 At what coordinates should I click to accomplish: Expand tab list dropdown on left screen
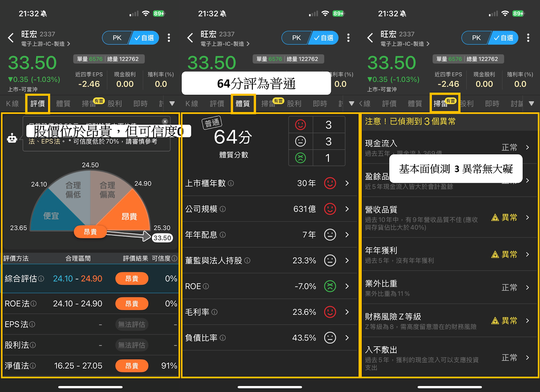pos(172,104)
